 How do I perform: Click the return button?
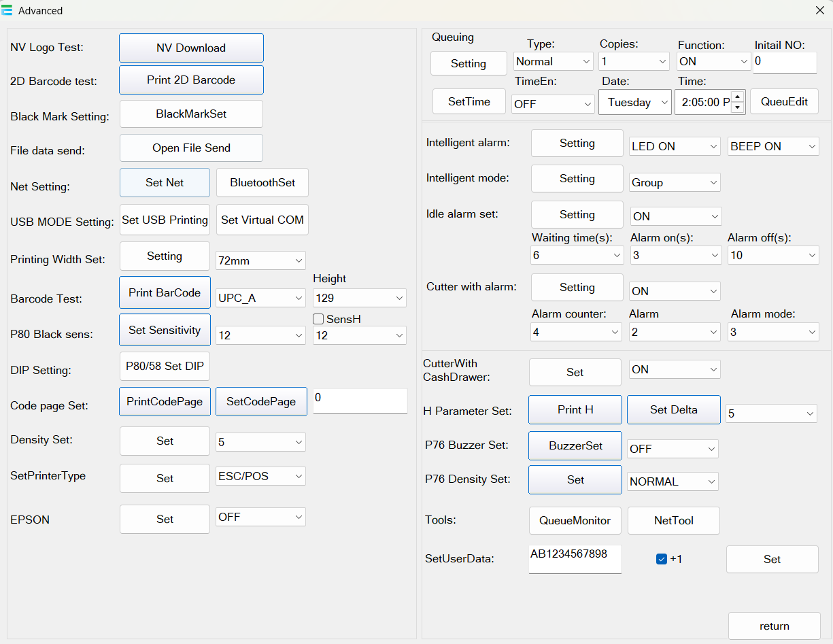pos(774,626)
